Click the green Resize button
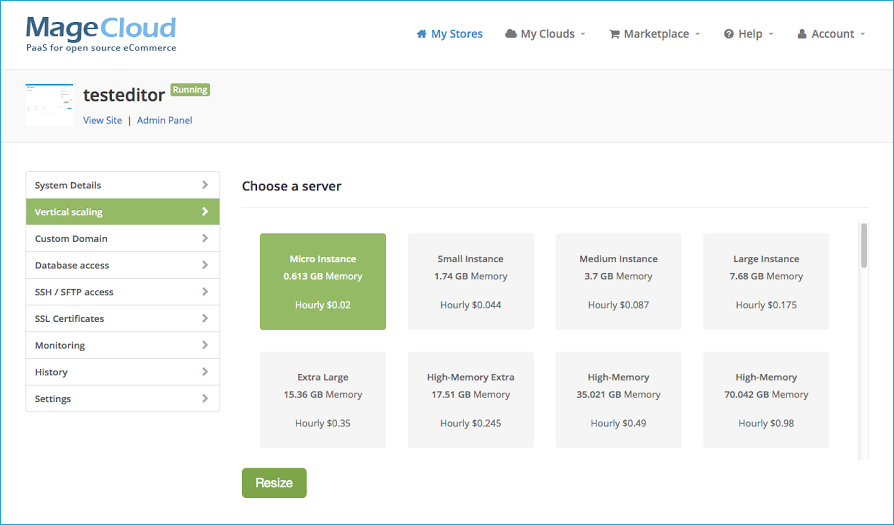The image size is (894, 525). 274,483
